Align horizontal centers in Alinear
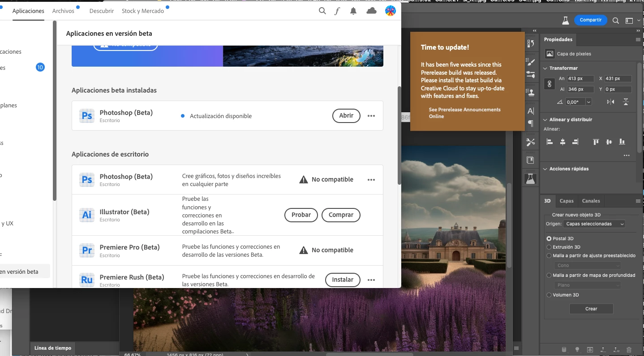The height and width of the screenshot is (356, 644). point(563,142)
